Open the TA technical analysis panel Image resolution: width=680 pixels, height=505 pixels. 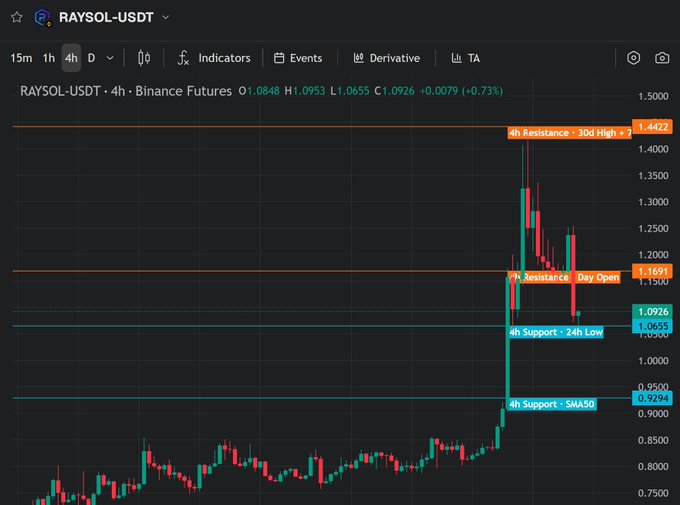(x=474, y=58)
